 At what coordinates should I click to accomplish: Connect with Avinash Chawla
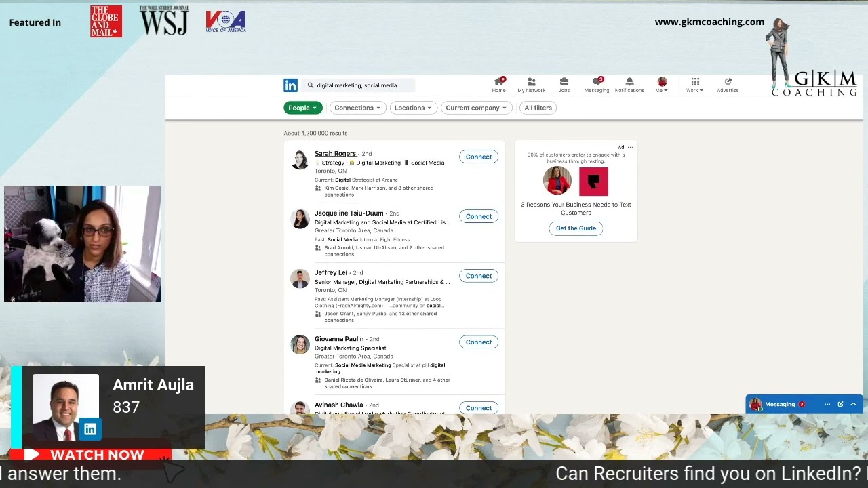click(x=479, y=408)
